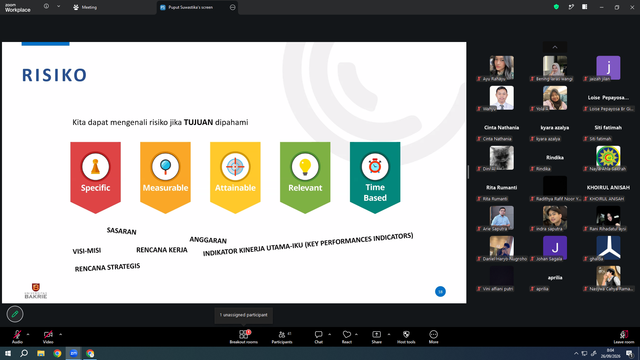Open Windows taskbar search

pos(24,353)
